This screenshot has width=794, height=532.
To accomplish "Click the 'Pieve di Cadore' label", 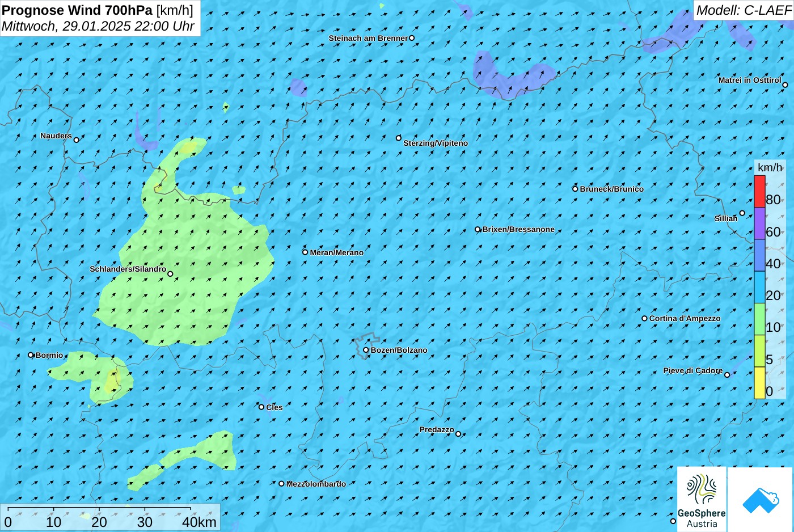I will click(693, 370).
